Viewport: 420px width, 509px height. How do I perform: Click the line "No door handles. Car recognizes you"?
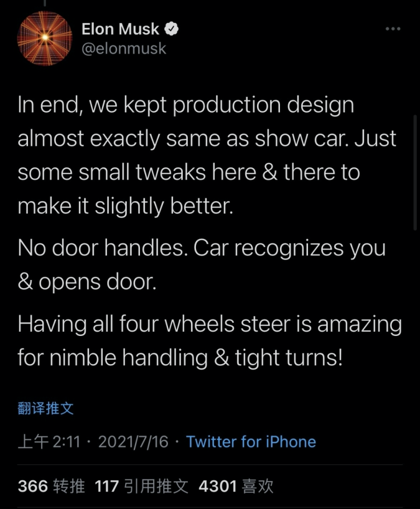pyautogui.click(x=202, y=248)
